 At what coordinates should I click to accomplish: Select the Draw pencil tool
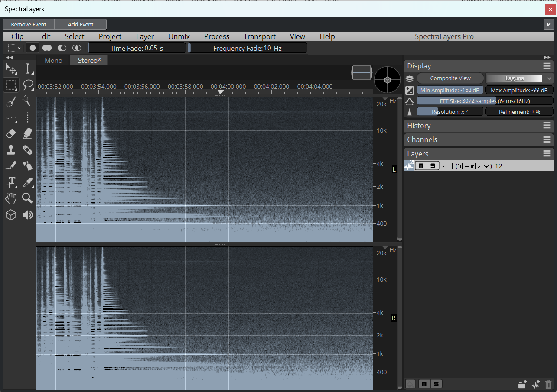pyautogui.click(x=11, y=166)
